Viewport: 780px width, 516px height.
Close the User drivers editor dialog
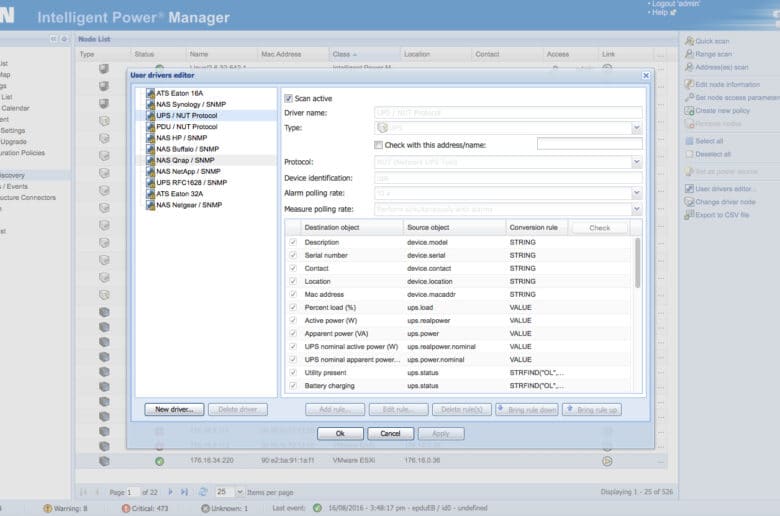(646, 75)
